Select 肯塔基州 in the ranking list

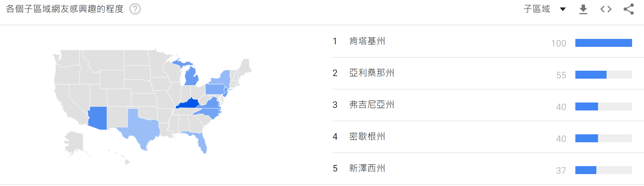tap(367, 41)
